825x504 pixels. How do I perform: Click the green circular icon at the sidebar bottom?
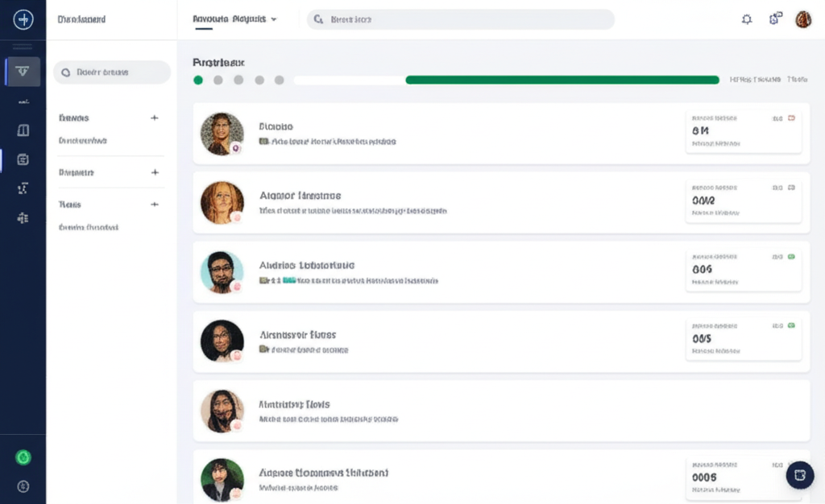[x=23, y=457]
